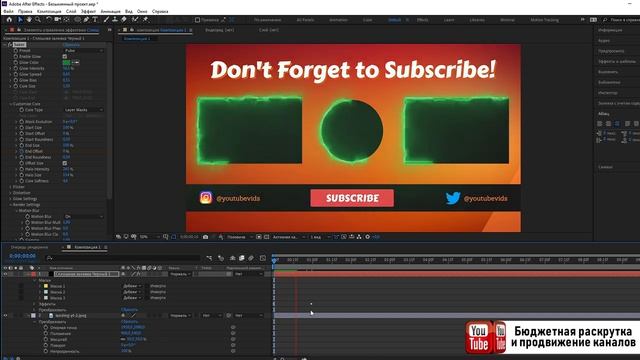This screenshot has height=360, width=640.
Task: Open the Справка menu
Action: tap(160, 11)
